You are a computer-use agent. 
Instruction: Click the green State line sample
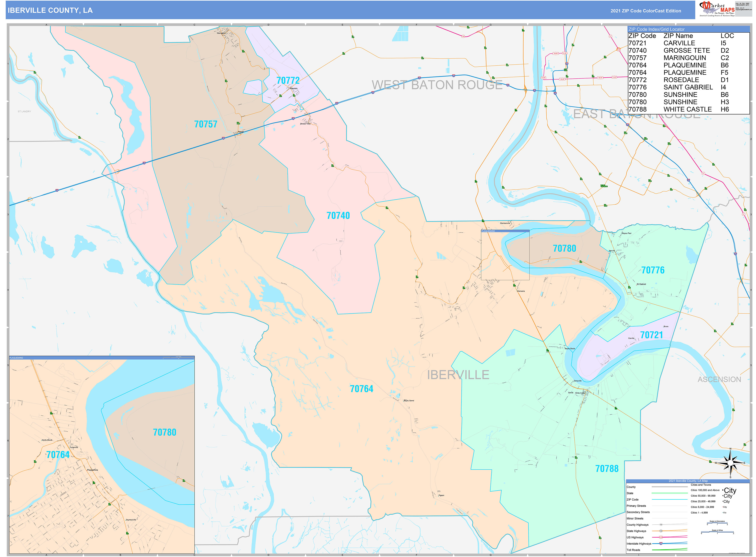[x=669, y=493]
